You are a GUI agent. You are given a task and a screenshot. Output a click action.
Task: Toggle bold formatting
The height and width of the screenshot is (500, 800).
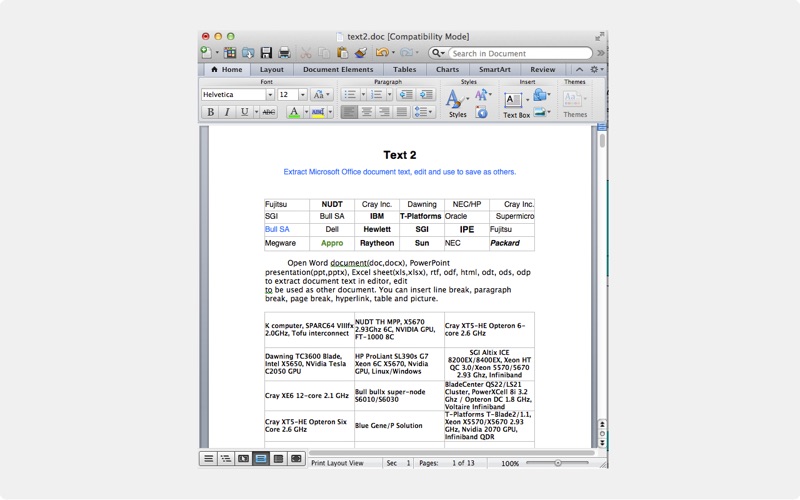[x=210, y=112]
